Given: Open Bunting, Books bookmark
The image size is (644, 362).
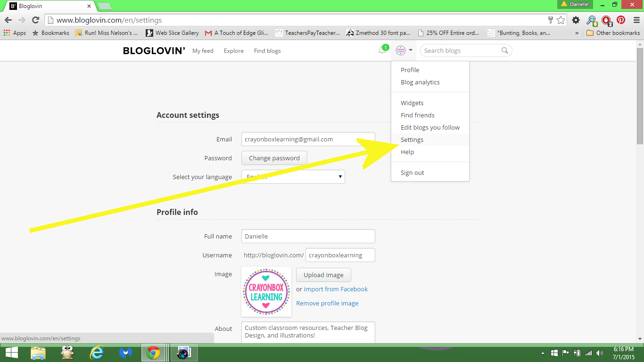Looking at the screenshot, I should point(519,33).
